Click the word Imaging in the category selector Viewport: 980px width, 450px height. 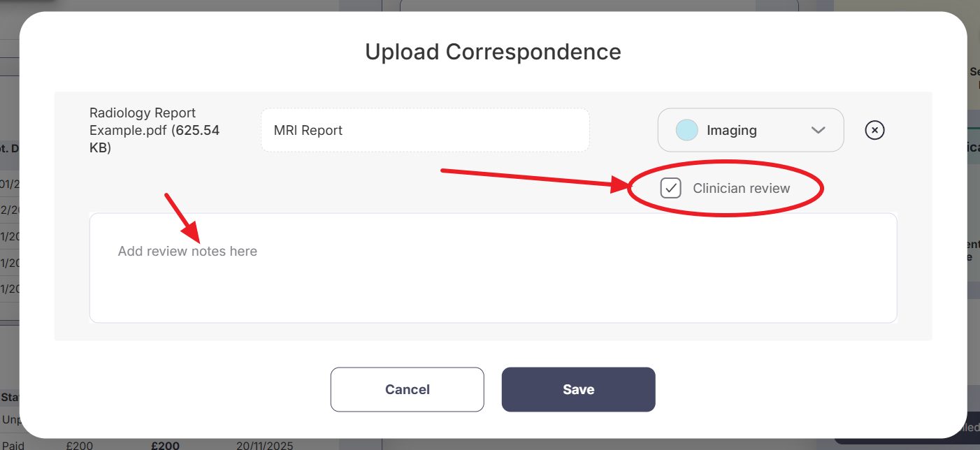pyautogui.click(x=731, y=130)
